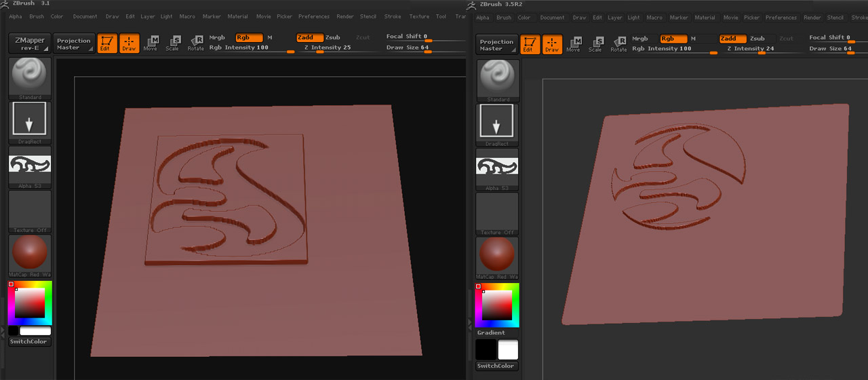Image resolution: width=868 pixels, height=380 pixels.
Task: Open Texture Off slot in ZBrush 3.1
Action: (x=30, y=211)
